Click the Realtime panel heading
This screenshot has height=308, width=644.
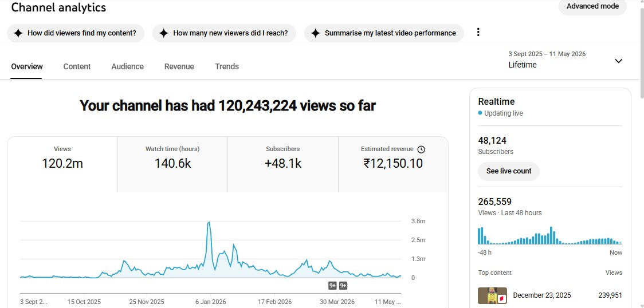(496, 101)
